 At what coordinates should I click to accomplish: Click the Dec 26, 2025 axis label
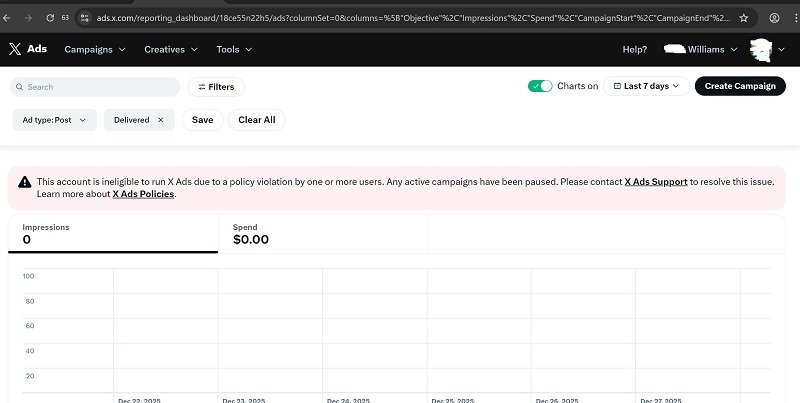[557, 400]
